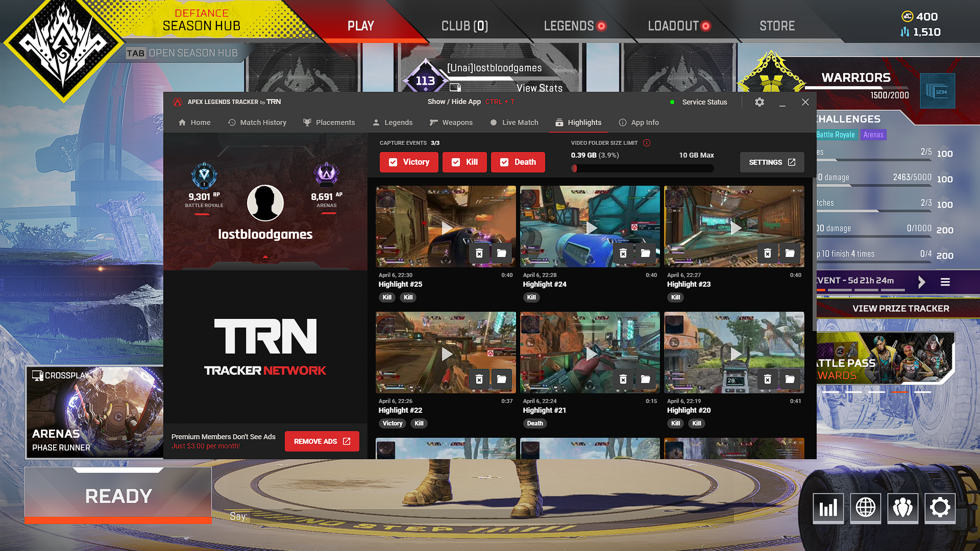Select the Highlights tab
This screenshot has height=551, width=980.
coord(578,122)
